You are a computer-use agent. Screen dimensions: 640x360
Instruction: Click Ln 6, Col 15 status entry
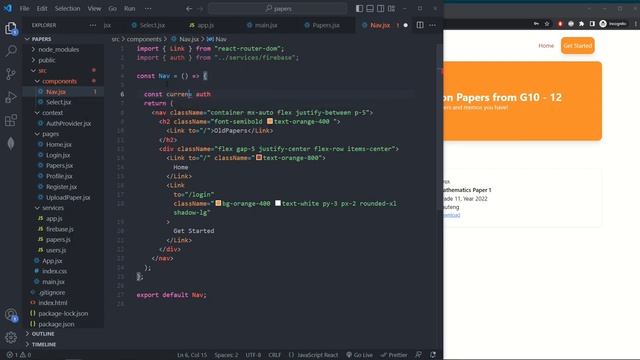[x=192, y=355]
